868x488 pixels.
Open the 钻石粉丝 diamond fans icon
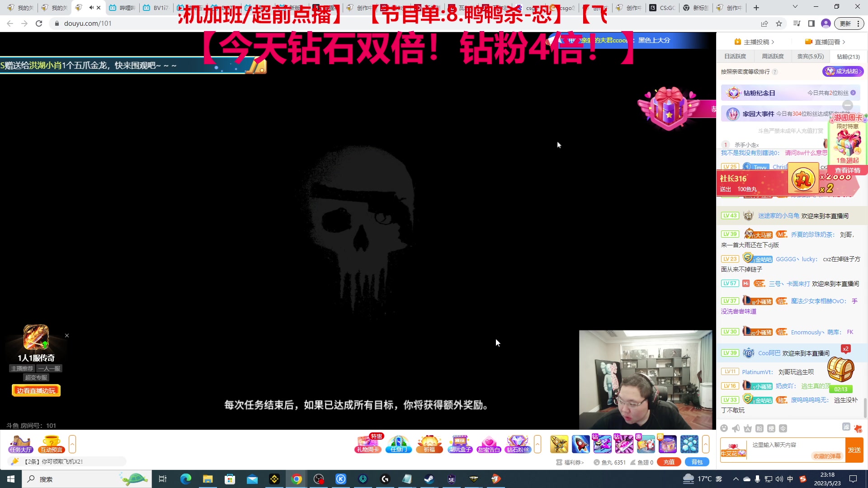coord(518,444)
